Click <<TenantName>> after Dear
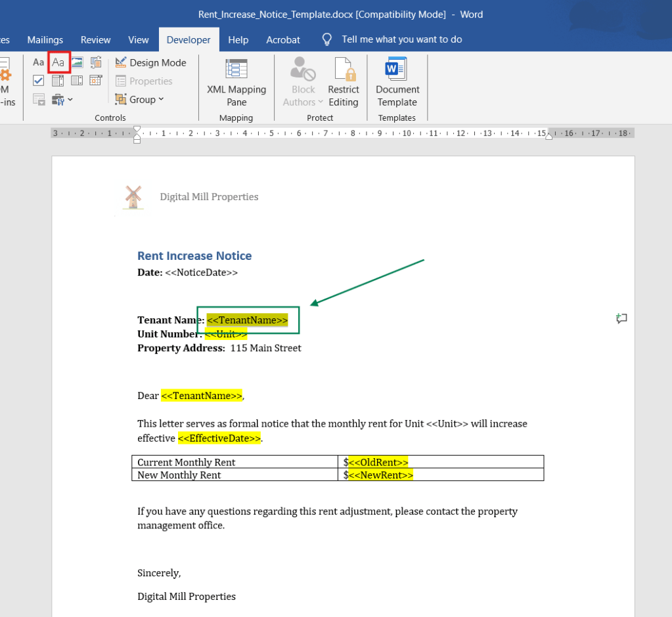Viewport: 672px width, 617px height. (202, 396)
